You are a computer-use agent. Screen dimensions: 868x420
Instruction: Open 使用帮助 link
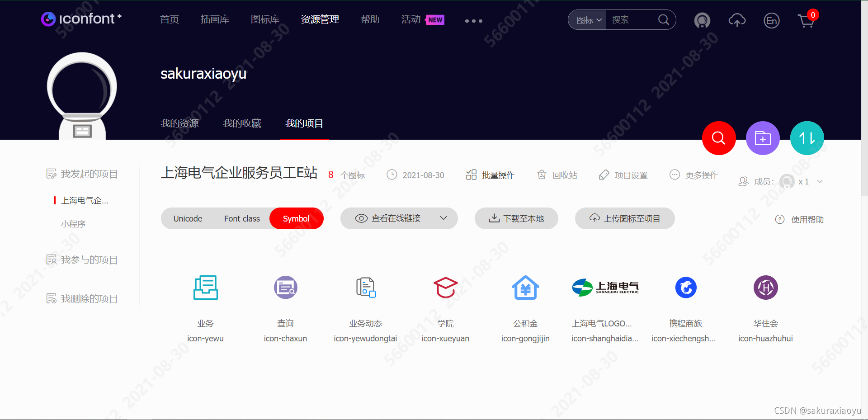click(807, 219)
